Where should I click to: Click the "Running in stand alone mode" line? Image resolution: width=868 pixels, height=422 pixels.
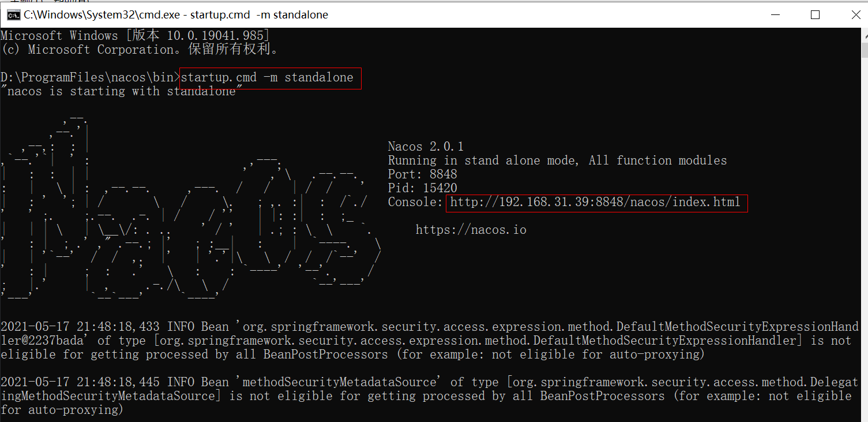pyautogui.click(x=557, y=160)
